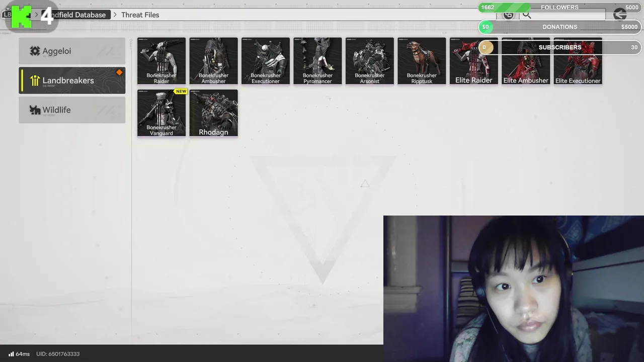Click the back arrow button
Image resolution: width=644 pixels, height=362 pixels.
click(620, 15)
